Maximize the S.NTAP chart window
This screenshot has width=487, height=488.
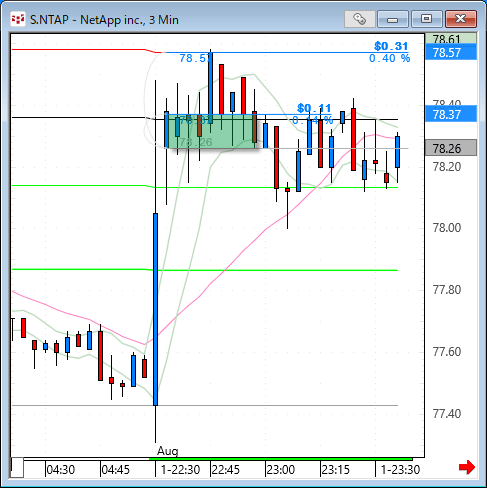point(426,19)
